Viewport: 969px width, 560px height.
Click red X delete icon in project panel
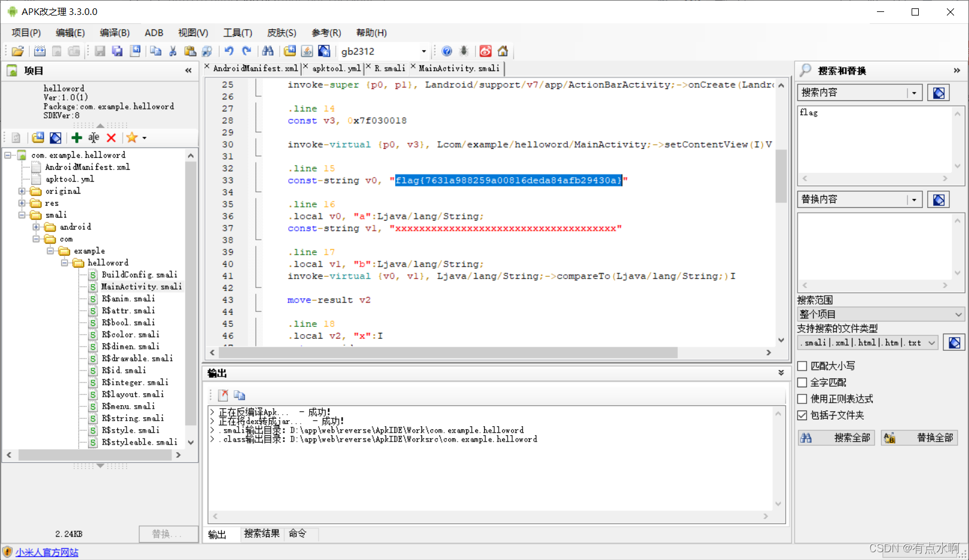(111, 138)
